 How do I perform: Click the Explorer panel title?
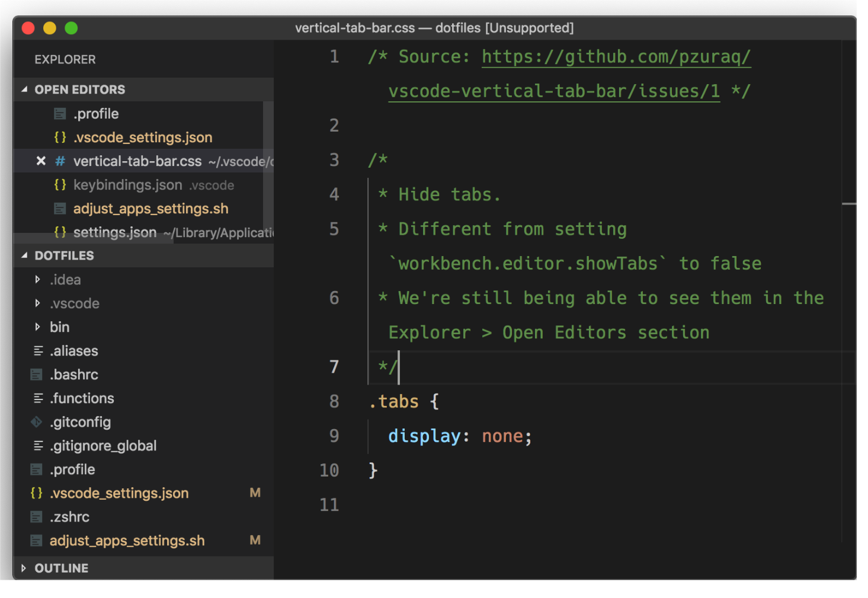click(65, 59)
